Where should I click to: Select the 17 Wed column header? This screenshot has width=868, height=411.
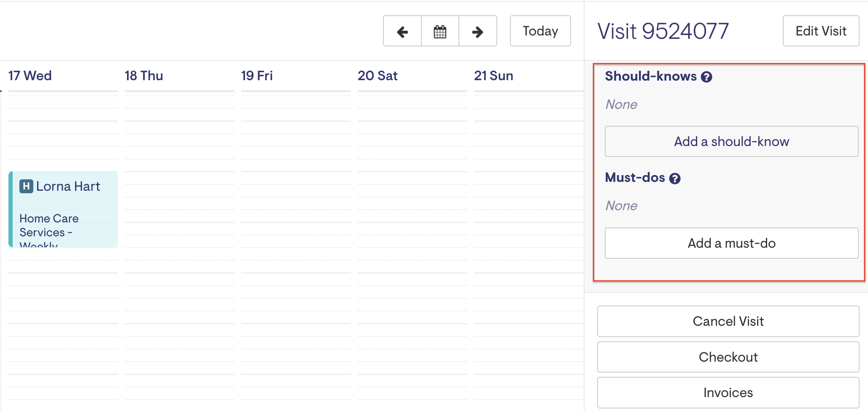coord(30,76)
